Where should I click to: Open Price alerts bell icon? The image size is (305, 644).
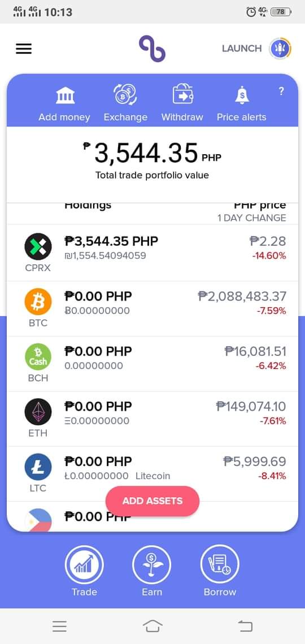242,95
